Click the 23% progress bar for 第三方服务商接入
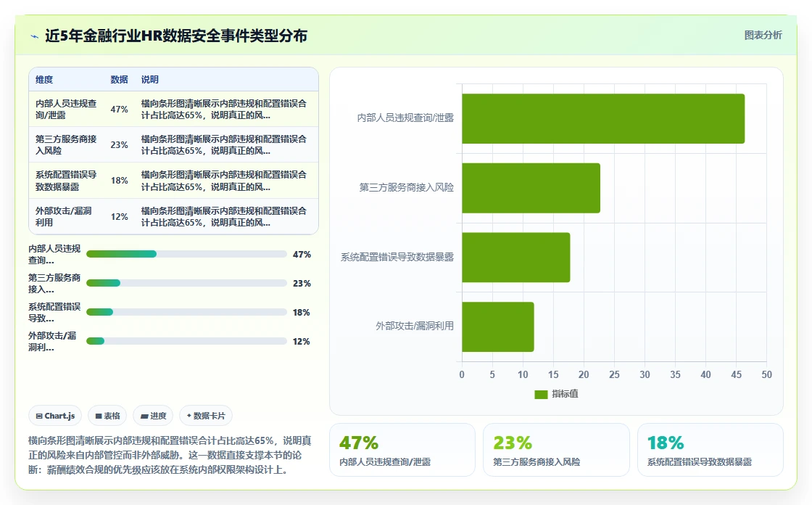 pos(186,283)
